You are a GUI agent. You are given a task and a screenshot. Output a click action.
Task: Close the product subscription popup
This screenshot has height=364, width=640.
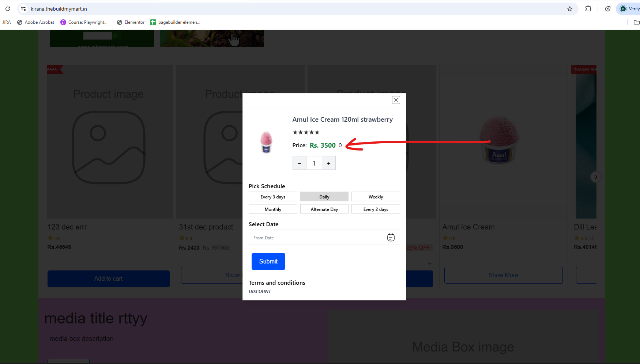pos(396,100)
